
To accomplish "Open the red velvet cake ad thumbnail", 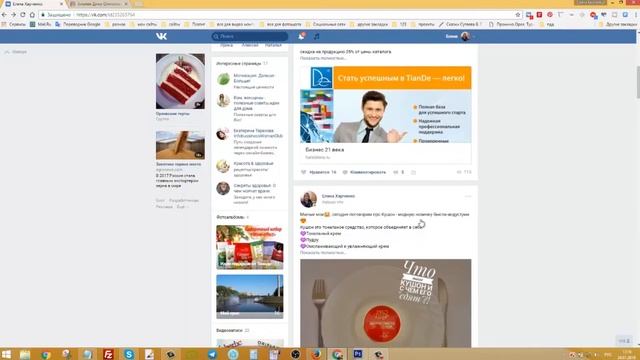I will 180,81.
